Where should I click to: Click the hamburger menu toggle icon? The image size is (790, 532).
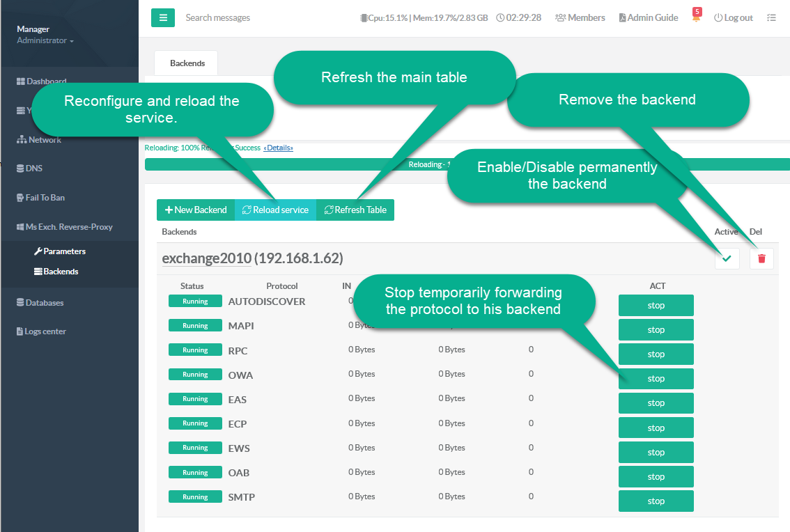click(x=162, y=17)
